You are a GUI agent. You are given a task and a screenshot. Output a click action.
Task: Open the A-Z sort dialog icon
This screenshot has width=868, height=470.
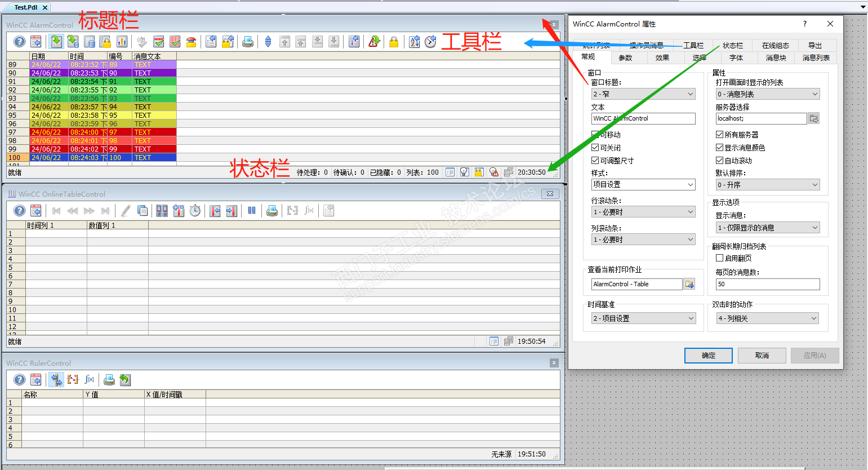click(415, 42)
